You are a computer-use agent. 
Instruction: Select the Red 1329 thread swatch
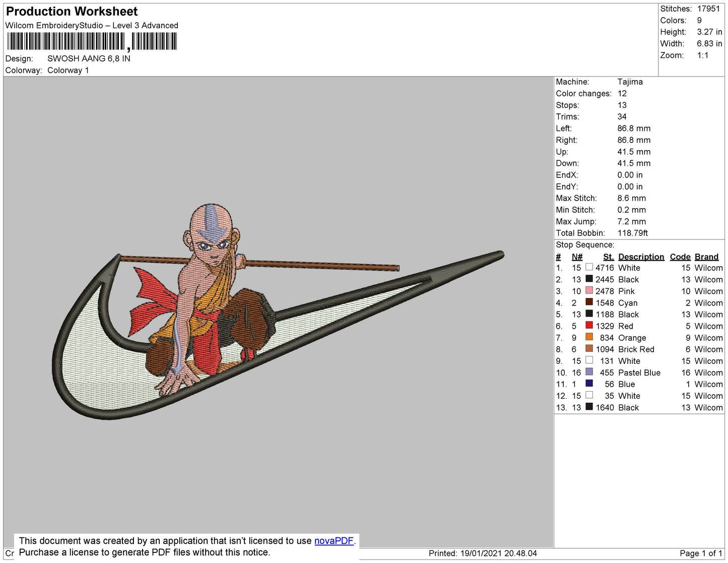tap(589, 325)
